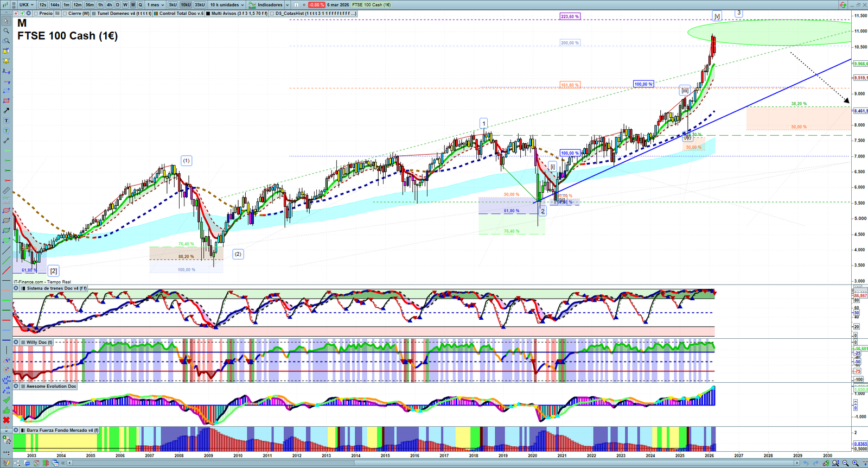The image size is (868, 468).
Task: Toggle the Cierre (W) checkbox
Action: [65, 14]
